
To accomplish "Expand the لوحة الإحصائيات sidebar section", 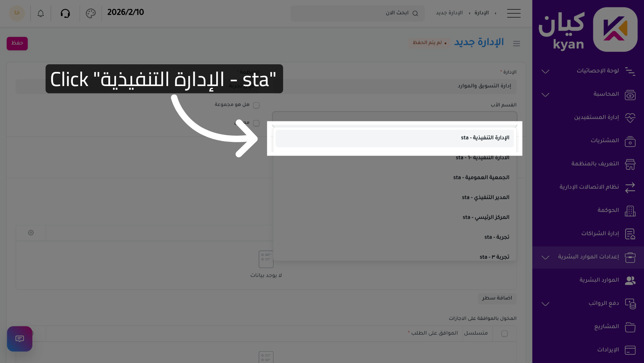I will [545, 71].
